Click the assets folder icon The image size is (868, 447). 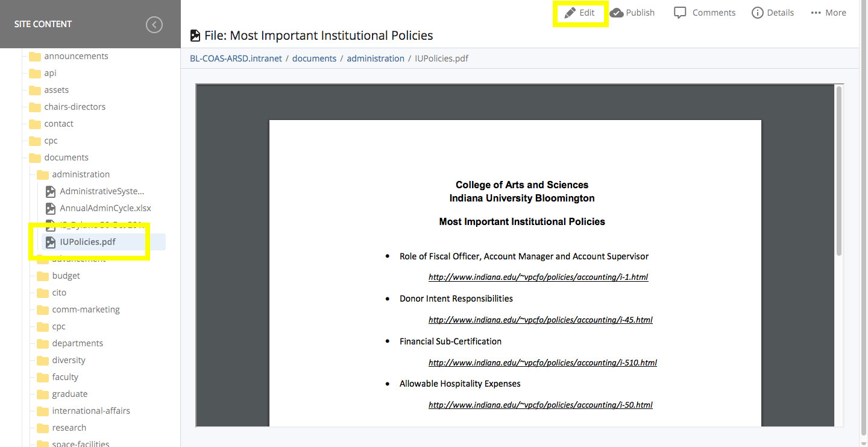[x=35, y=90]
